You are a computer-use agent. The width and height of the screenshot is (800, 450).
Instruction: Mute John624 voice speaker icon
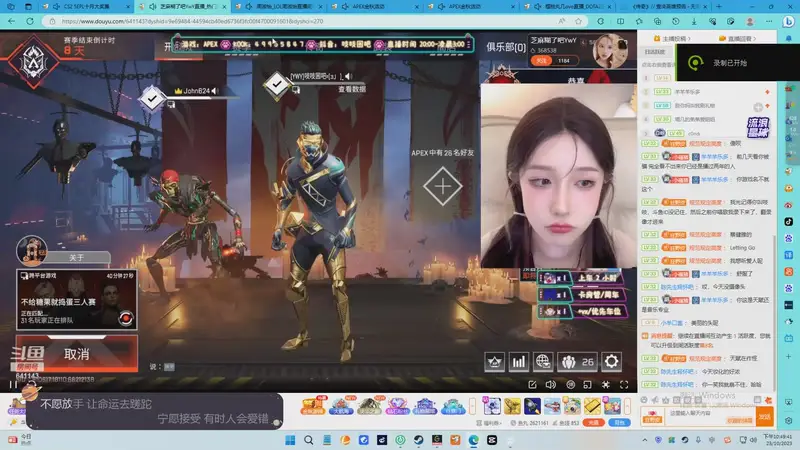[214, 91]
